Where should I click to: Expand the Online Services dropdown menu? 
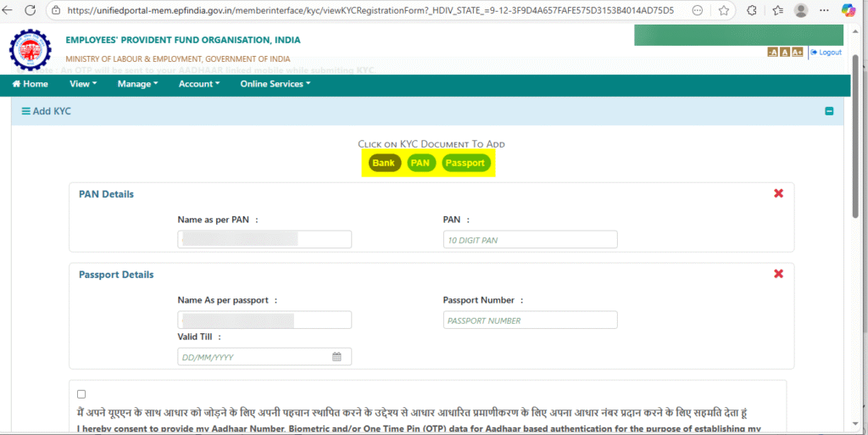click(275, 84)
